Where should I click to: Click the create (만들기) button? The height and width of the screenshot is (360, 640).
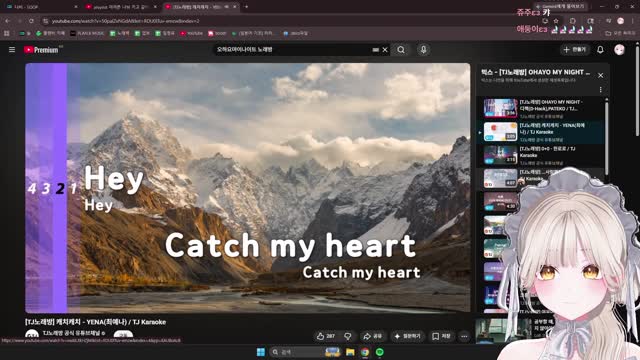point(574,49)
